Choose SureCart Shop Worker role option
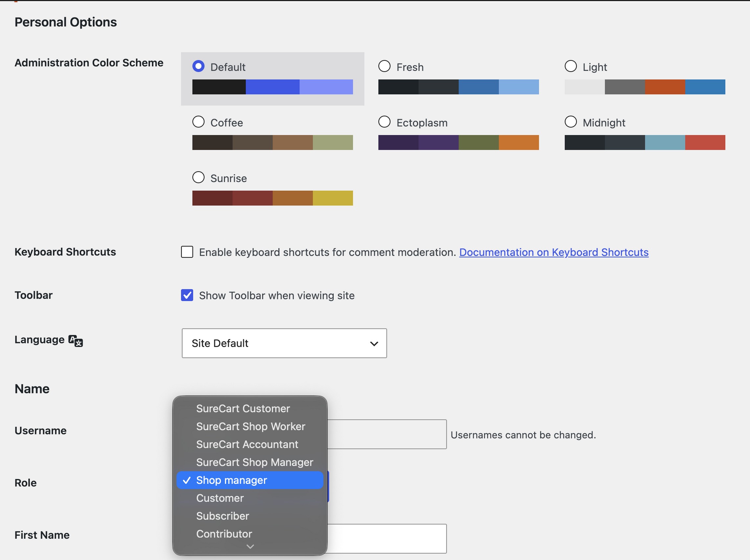The width and height of the screenshot is (750, 560). click(x=250, y=427)
